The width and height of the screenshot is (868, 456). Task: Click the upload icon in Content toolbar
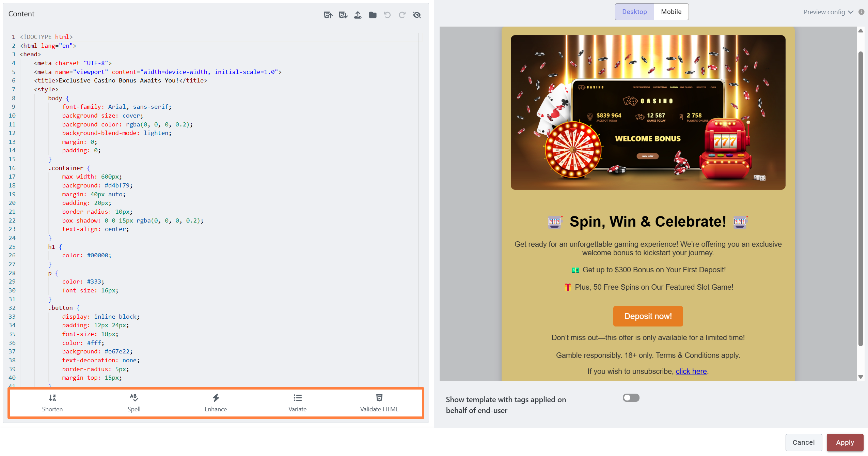click(358, 15)
